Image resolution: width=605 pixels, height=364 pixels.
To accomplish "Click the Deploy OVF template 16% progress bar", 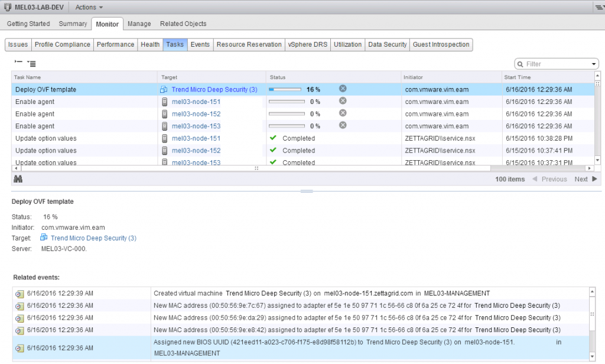I will pyautogui.click(x=285, y=90).
